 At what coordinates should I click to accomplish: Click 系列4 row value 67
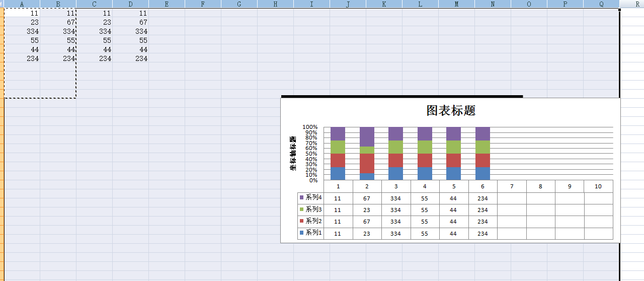pyautogui.click(x=367, y=198)
